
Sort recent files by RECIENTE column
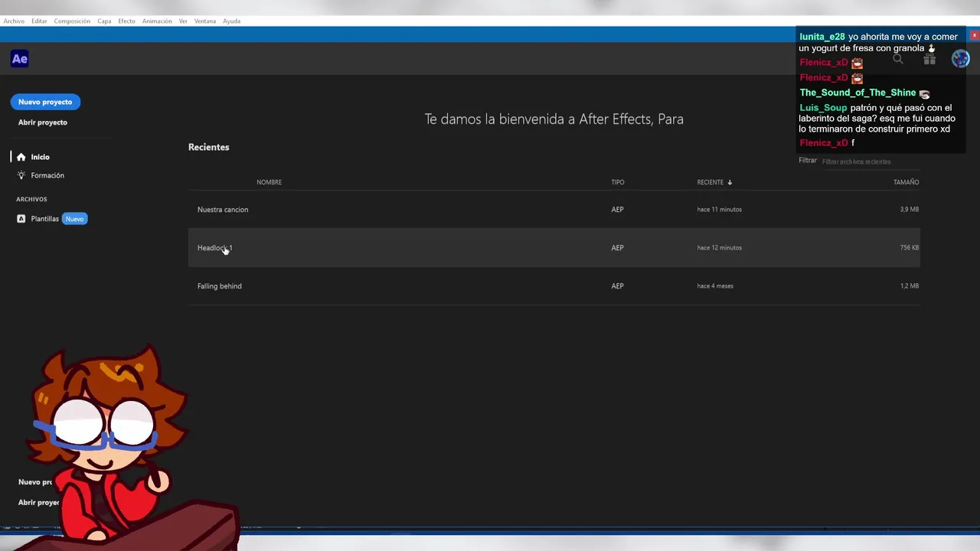710,182
